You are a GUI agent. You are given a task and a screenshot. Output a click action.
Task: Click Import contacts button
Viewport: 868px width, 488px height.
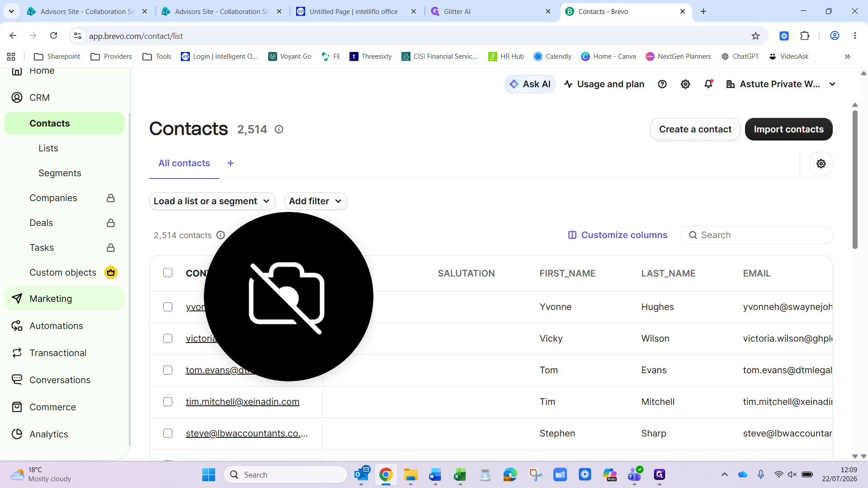pos(788,129)
